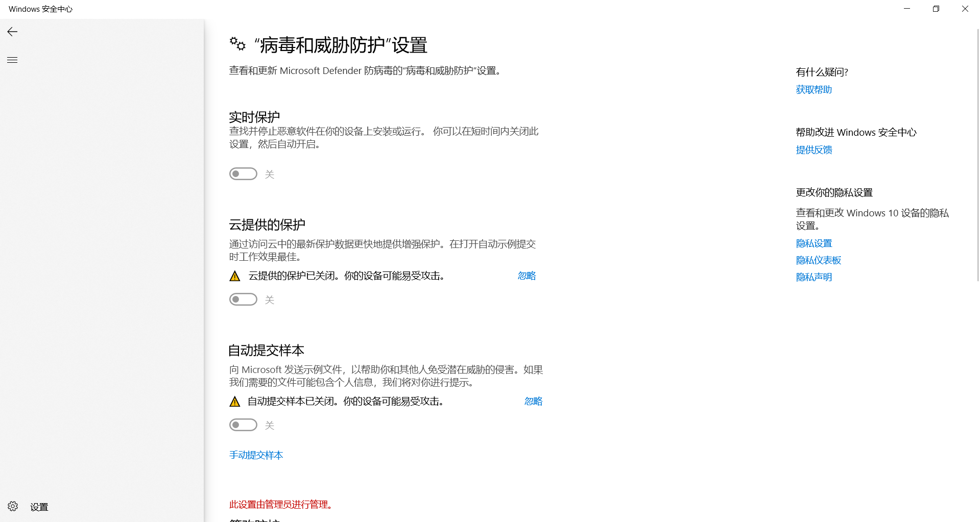The height and width of the screenshot is (522, 980).
Task: Dismiss the 云提供的保护 warning via 忽略
Action: click(x=527, y=276)
